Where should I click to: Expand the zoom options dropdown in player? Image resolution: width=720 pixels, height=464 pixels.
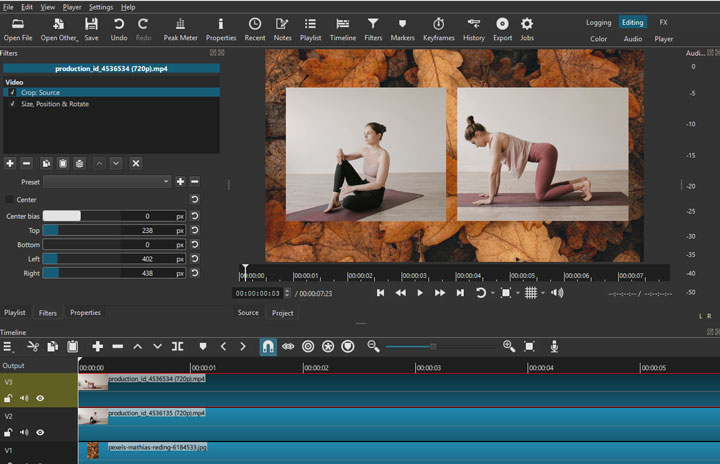[x=517, y=293]
